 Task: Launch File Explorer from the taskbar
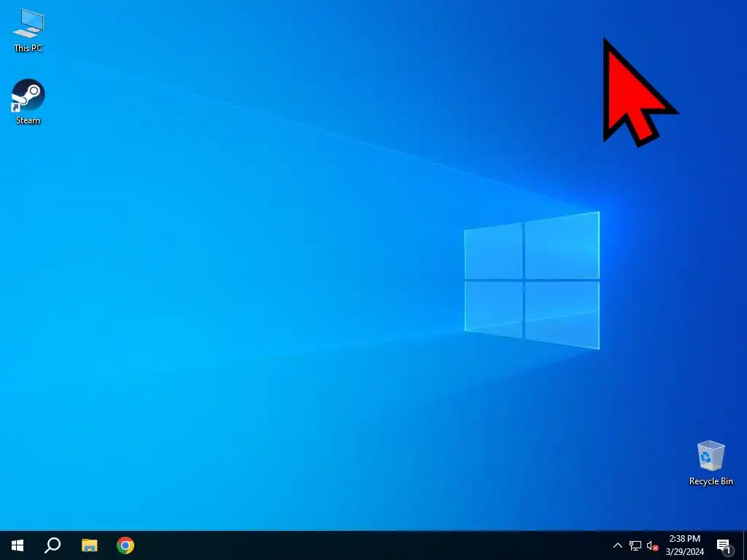pyautogui.click(x=89, y=545)
